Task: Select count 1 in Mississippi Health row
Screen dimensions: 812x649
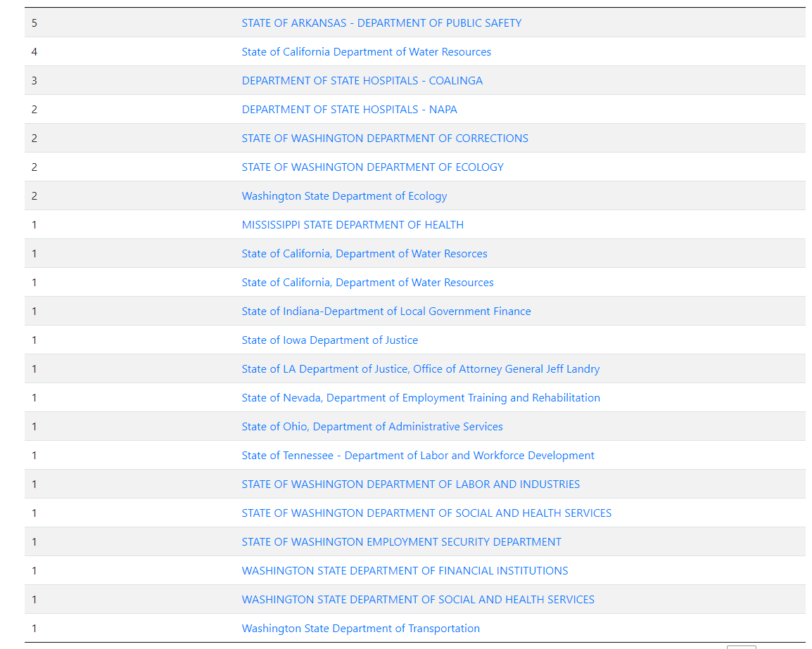Action: pyautogui.click(x=34, y=224)
